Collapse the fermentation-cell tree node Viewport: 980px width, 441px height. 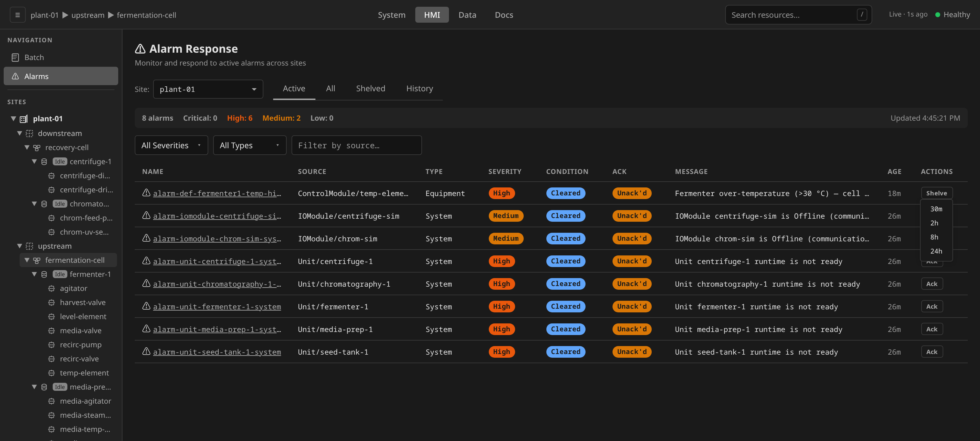[x=27, y=260]
